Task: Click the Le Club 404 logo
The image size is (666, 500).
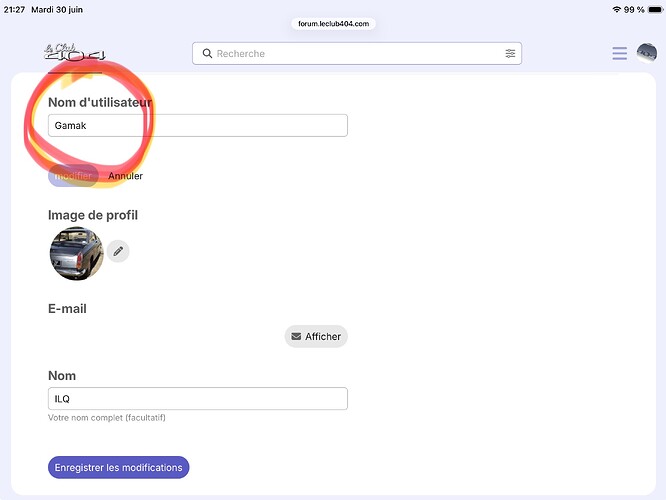Action: (75, 52)
